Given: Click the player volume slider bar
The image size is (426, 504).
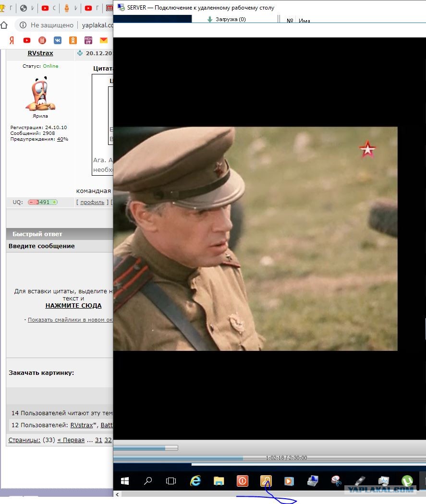Looking at the screenshot, I should coord(146,448).
